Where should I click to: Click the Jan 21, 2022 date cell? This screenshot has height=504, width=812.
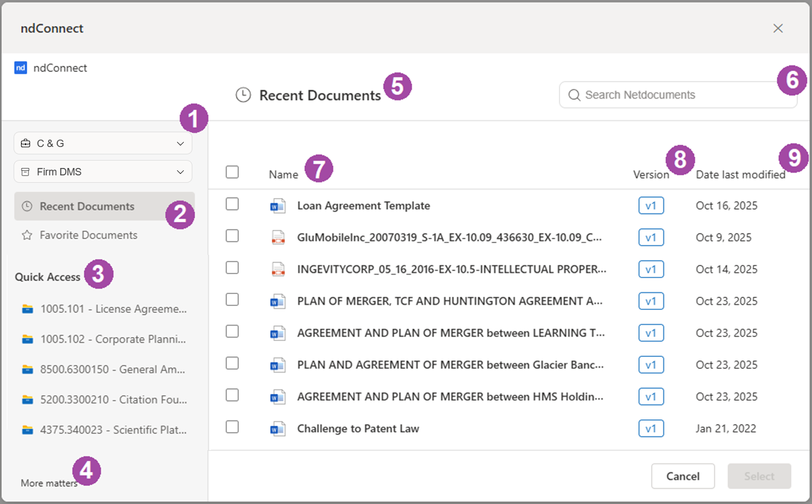726,429
